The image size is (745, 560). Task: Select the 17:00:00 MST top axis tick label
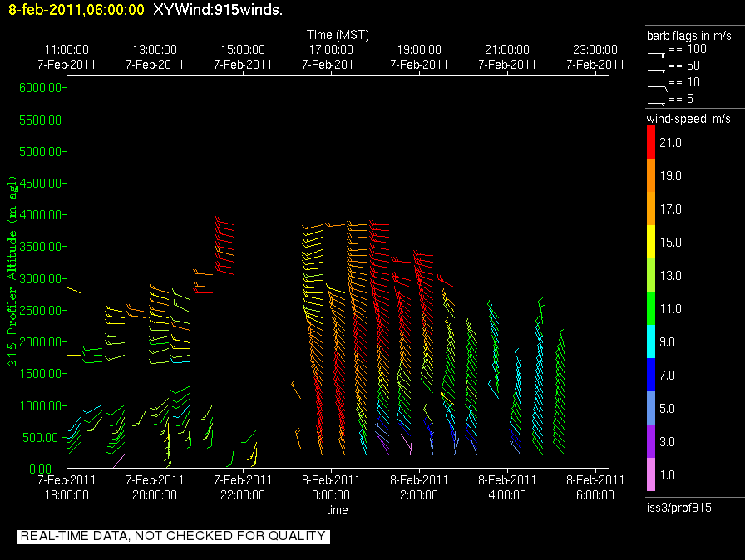click(331, 56)
